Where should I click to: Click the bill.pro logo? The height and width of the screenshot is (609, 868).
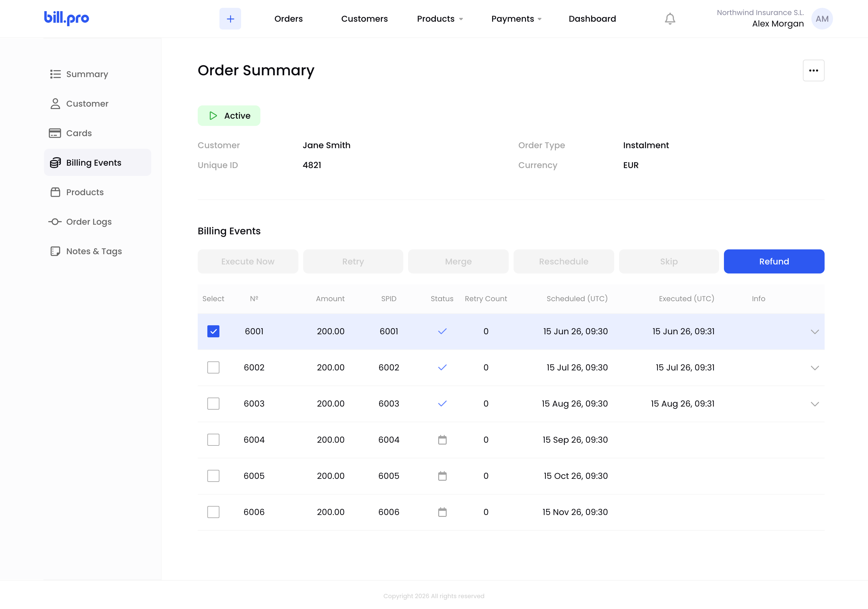click(67, 18)
